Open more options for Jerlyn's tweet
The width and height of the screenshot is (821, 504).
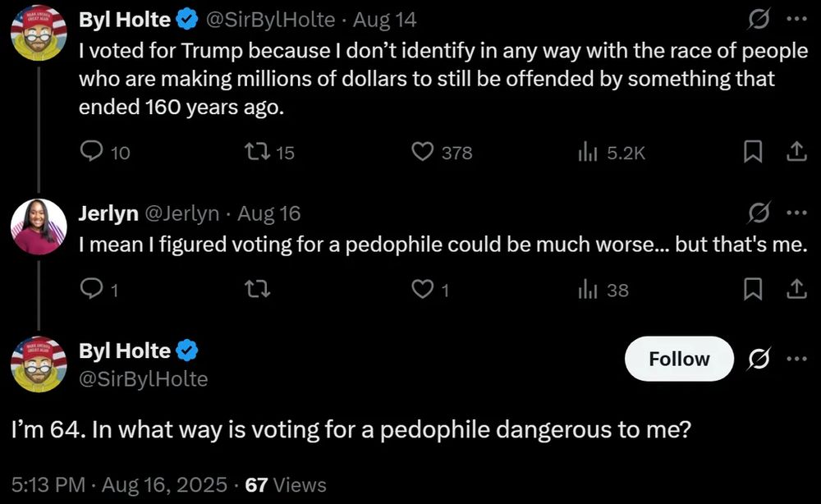click(797, 213)
